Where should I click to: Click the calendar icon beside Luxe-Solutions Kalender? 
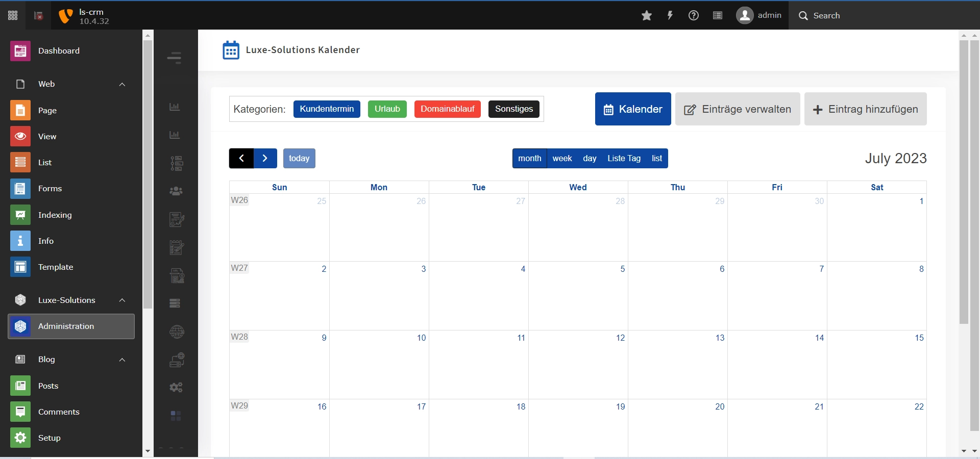pyautogui.click(x=231, y=50)
